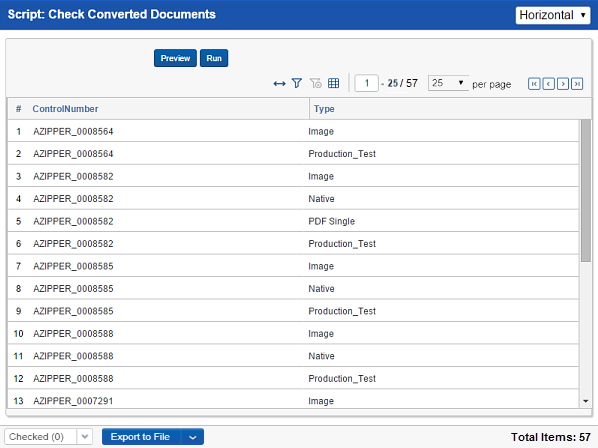Click Production_Test in row 9
The height and width of the screenshot is (448, 598).
click(x=342, y=311)
